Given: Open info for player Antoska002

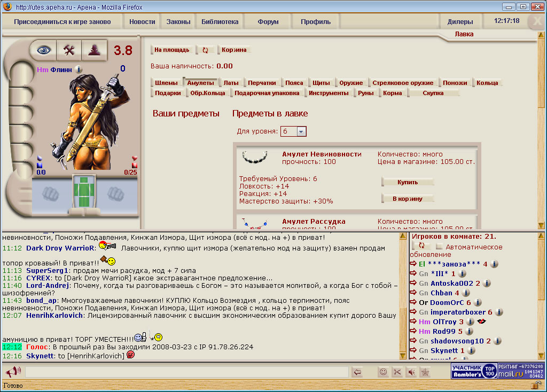Looking at the screenshot, I should 487,283.
